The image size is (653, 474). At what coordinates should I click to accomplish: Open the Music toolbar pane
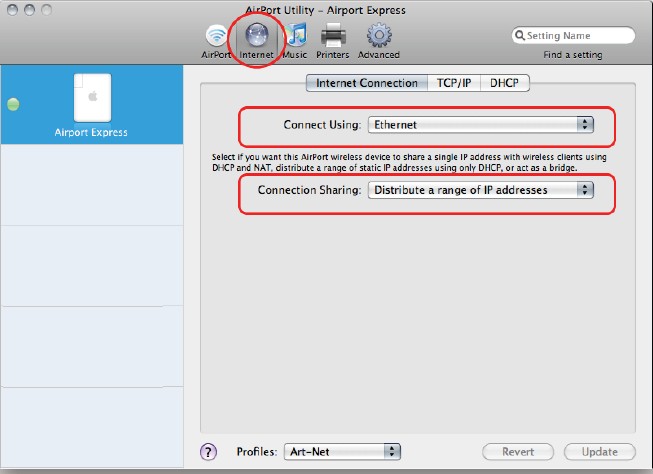point(295,42)
